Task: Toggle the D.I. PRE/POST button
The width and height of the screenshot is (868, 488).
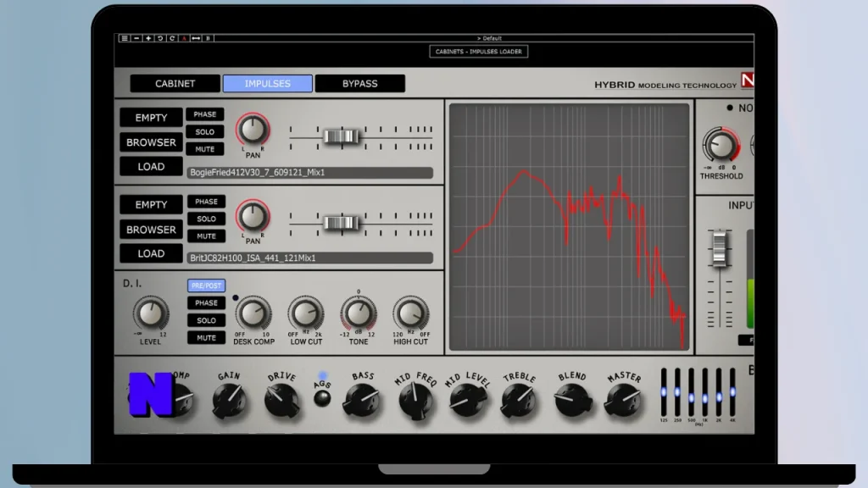Action: click(206, 286)
